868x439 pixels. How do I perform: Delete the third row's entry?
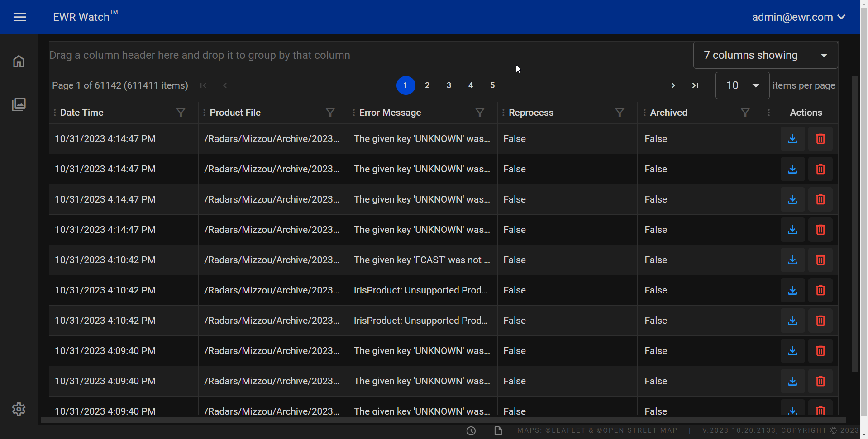820,199
